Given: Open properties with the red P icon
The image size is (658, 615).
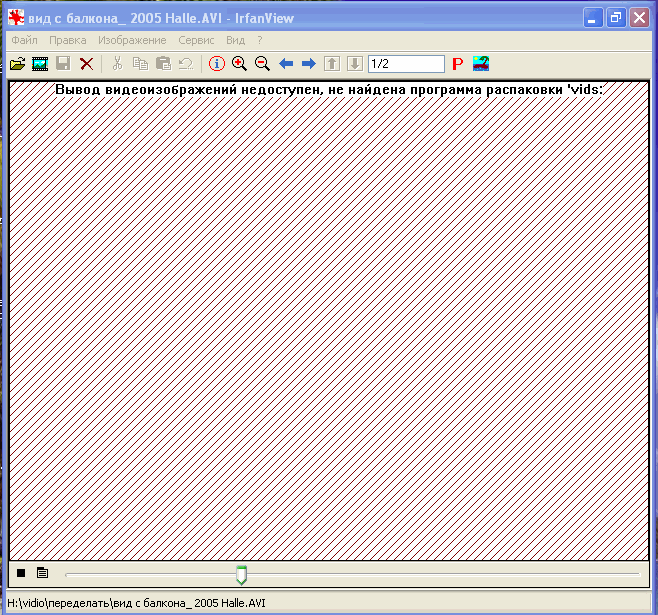Looking at the screenshot, I should click(x=458, y=64).
